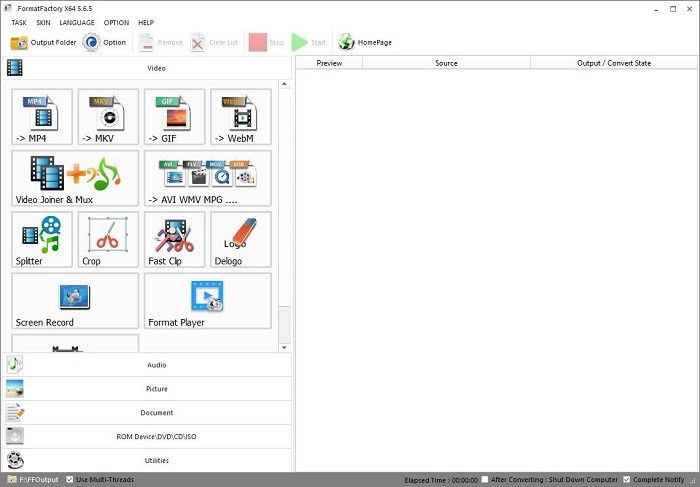Viewport: 700px width, 487px height.
Task: Open the SKIN menu
Action: pos(43,23)
